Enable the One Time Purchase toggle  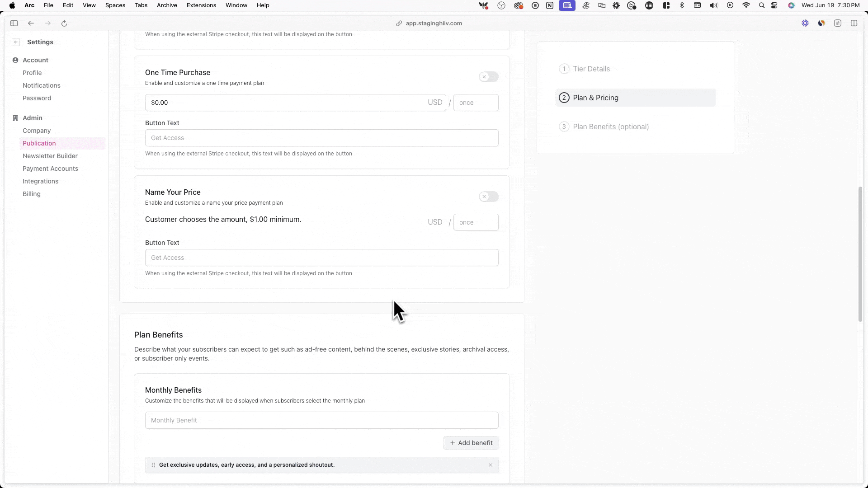click(x=489, y=77)
